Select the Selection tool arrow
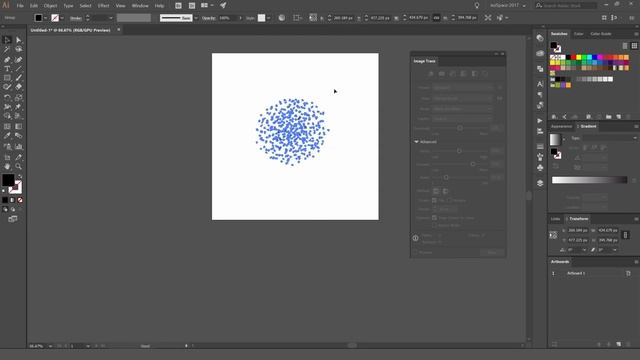The height and width of the screenshot is (360, 640). (x=7, y=40)
